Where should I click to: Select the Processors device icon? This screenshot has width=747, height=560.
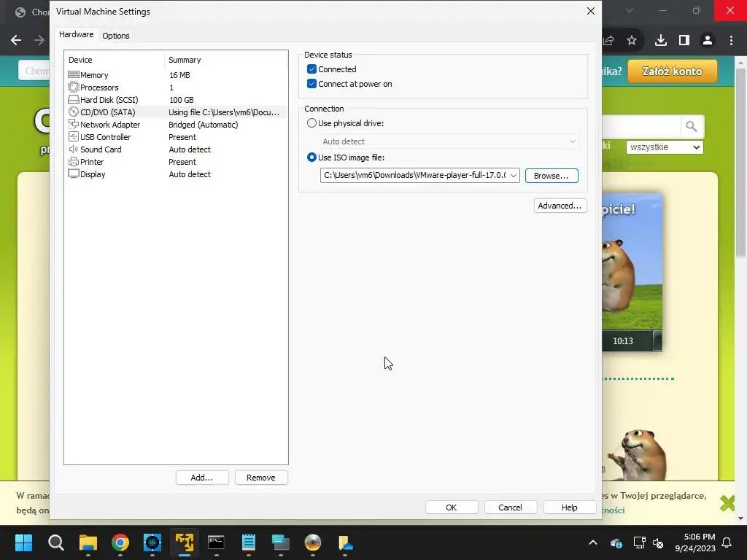pos(74,87)
